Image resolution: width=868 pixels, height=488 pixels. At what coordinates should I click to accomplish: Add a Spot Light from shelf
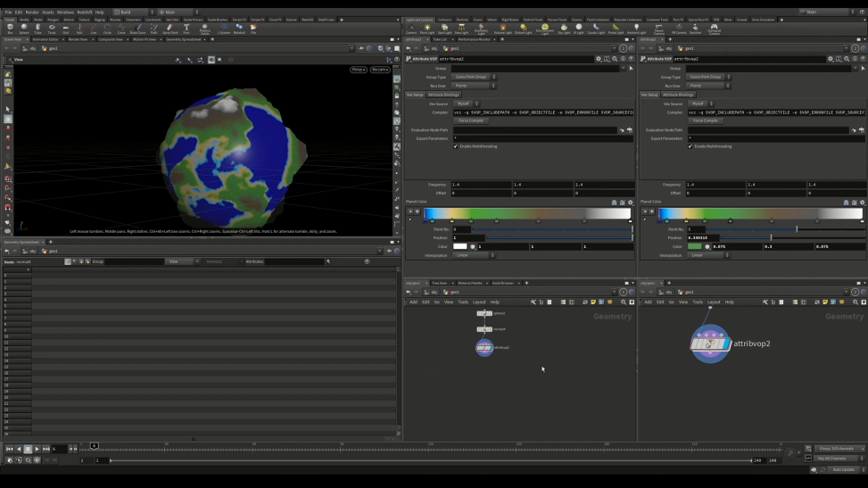[x=444, y=29]
